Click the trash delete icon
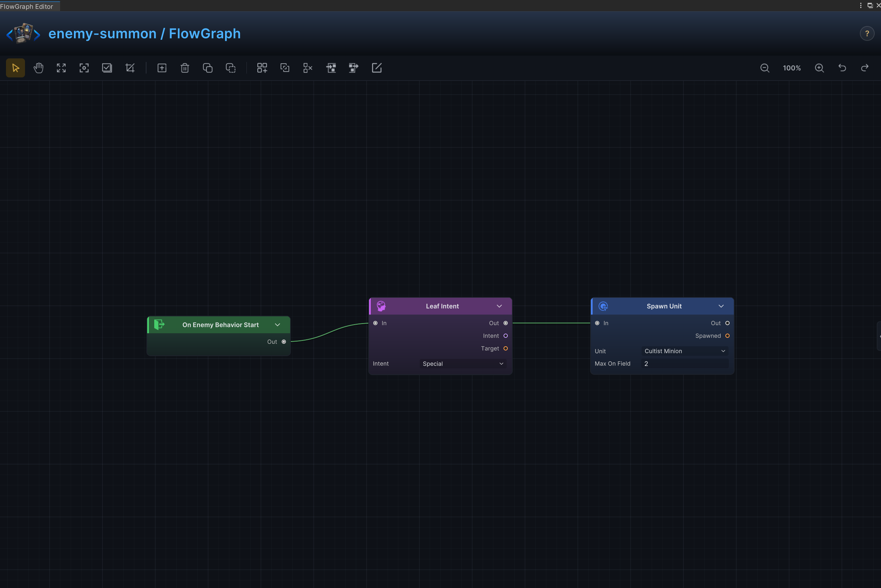The image size is (881, 588). [185, 68]
